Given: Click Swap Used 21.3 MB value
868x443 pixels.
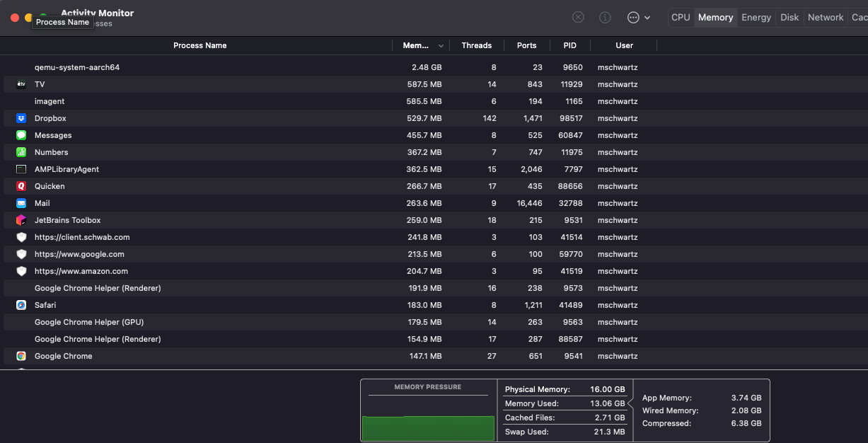Looking at the screenshot, I should coord(608,432).
